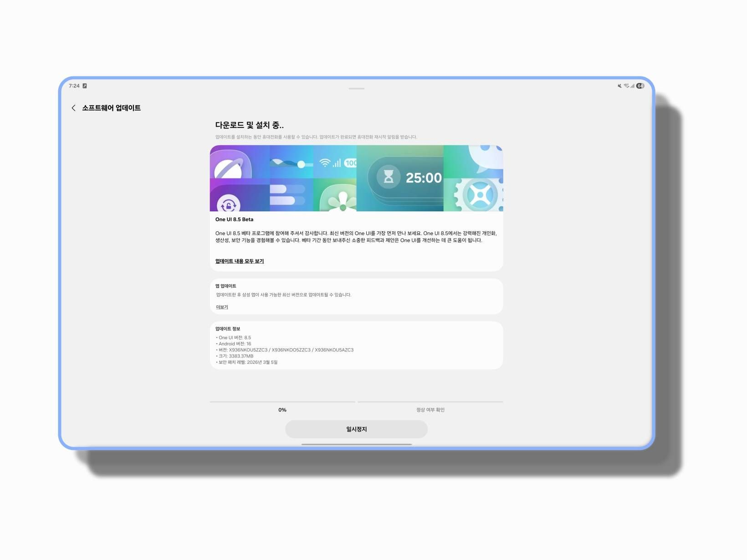Screen dimensions: 747x560
Task: Tap the muted sound status icon
Action: (x=619, y=86)
